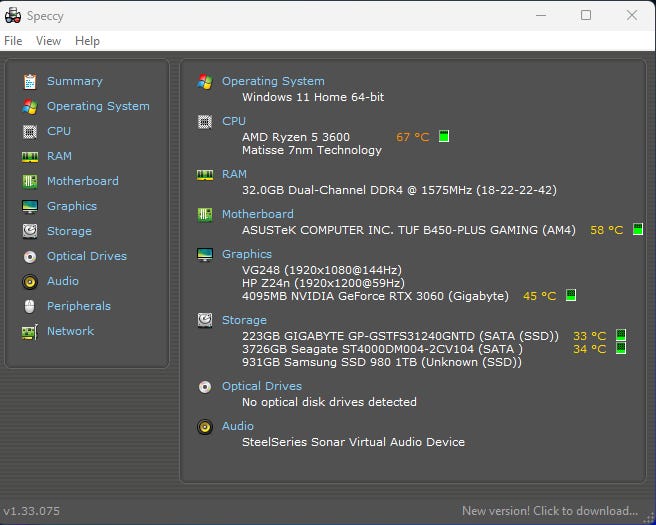Click the Windows flag icon in summary panel
Image resolution: width=656 pixels, height=525 pixels.
tap(205, 82)
